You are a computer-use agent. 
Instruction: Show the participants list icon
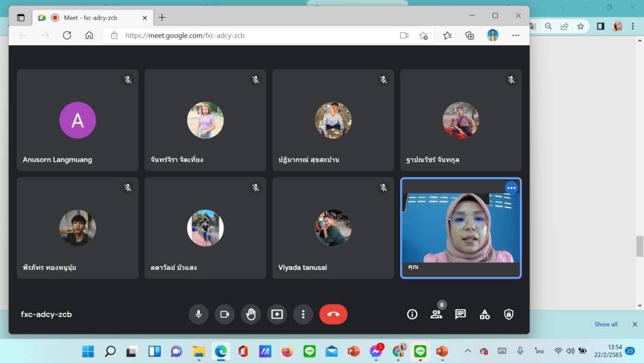[436, 314]
